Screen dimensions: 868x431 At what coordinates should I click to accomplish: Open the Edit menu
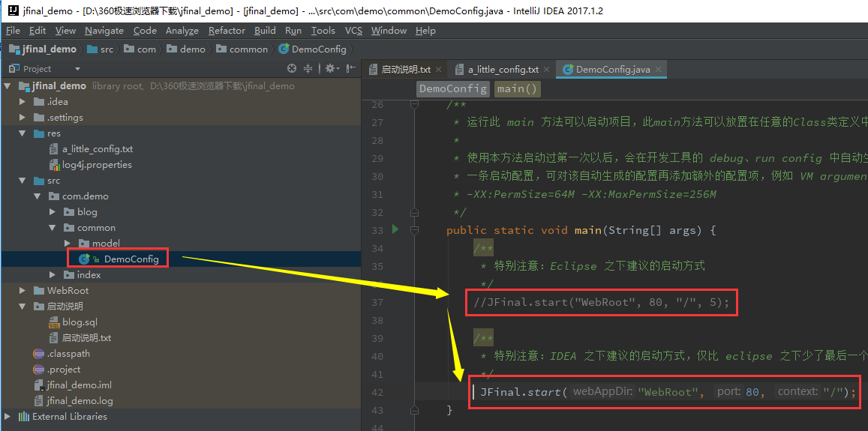coord(38,31)
